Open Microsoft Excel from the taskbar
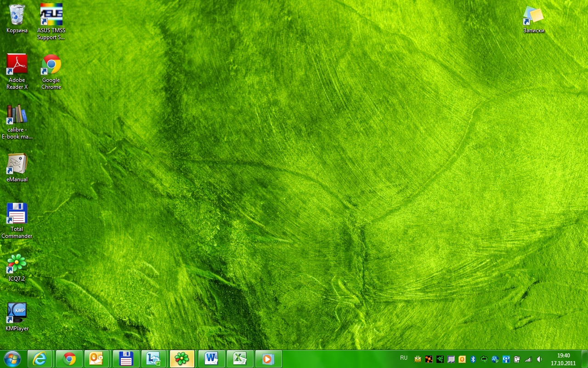The width and height of the screenshot is (588, 368). 240,359
